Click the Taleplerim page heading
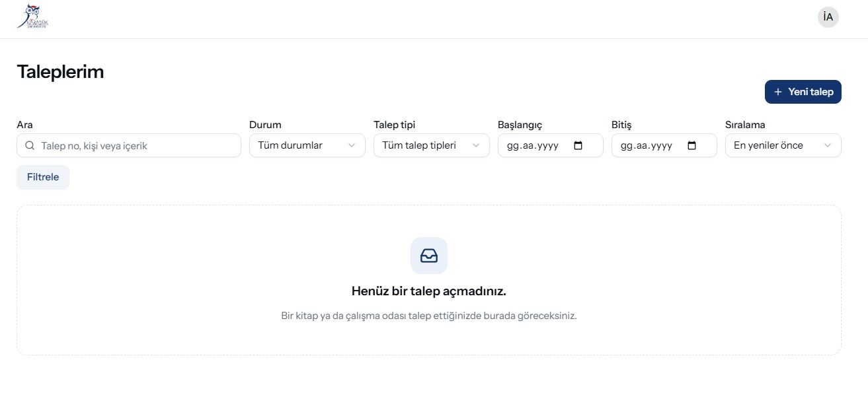 [x=60, y=72]
